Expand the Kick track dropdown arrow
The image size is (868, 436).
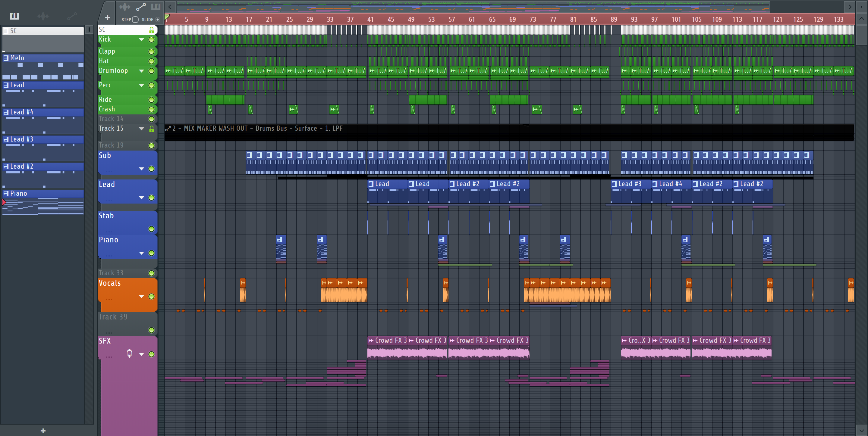point(142,40)
